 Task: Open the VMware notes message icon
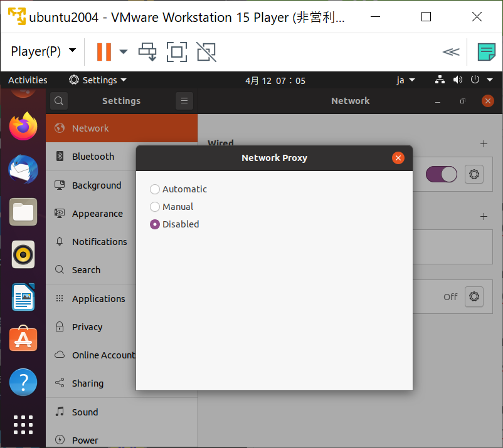coord(486,52)
